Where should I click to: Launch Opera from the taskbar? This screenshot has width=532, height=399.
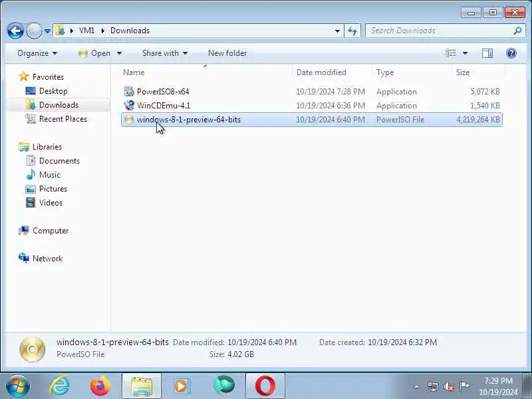coord(265,386)
